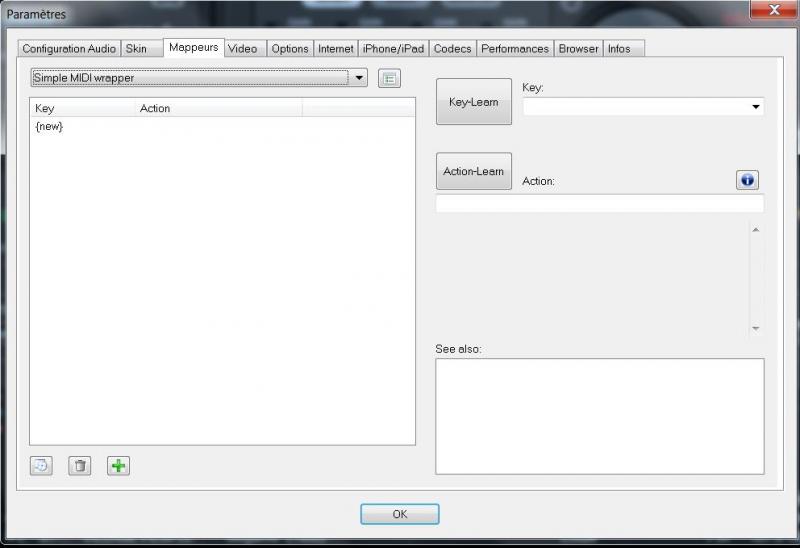Open the iPhone/iPad tab
The image size is (800, 548).
coord(393,48)
